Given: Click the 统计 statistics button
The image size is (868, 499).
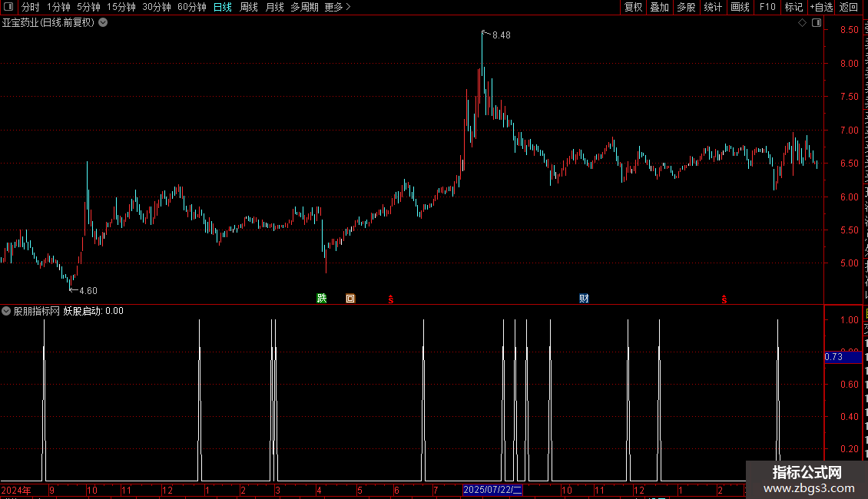Looking at the screenshot, I should coord(712,7).
